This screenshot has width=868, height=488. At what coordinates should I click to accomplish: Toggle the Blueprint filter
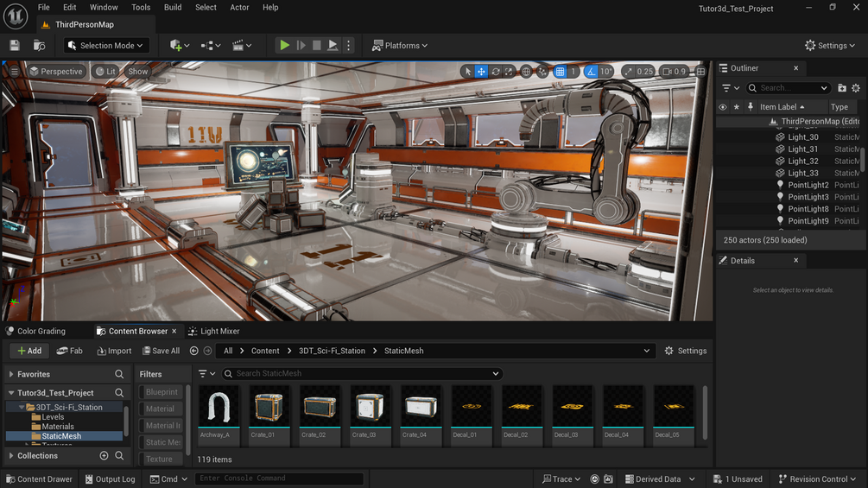tap(162, 392)
